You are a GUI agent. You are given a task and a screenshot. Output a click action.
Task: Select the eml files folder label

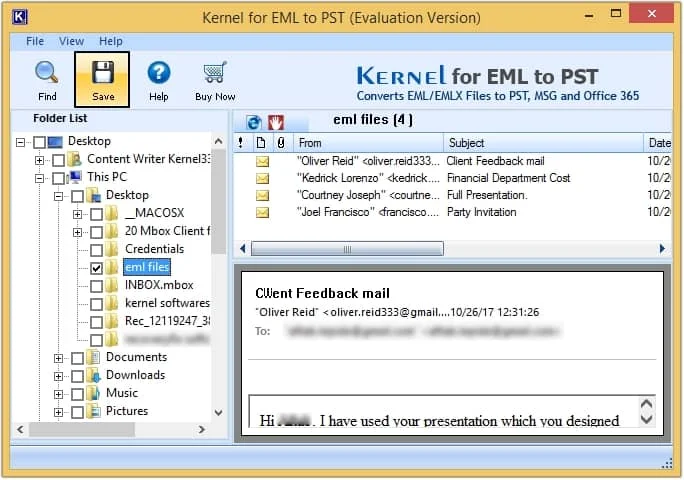[147, 267]
